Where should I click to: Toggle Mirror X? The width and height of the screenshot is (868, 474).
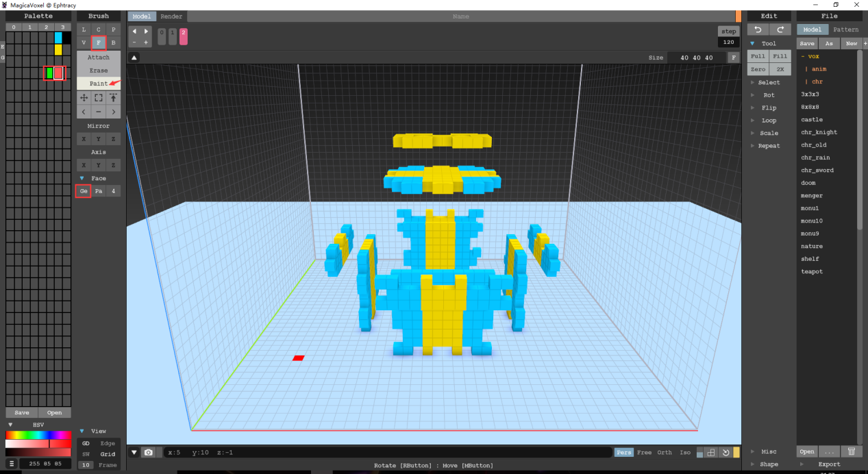(84, 139)
